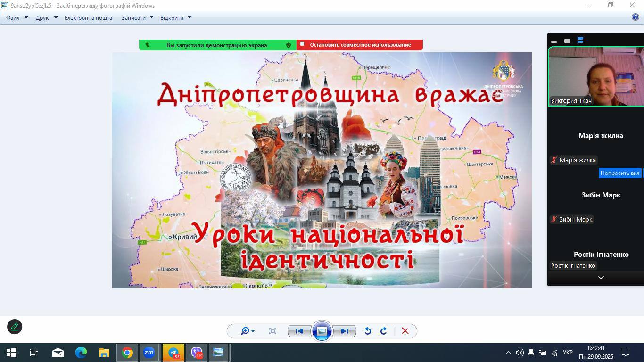Click the actual size fit icon
Image resolution: width=644 pixels, height=362 pixels.
point(272,331)
